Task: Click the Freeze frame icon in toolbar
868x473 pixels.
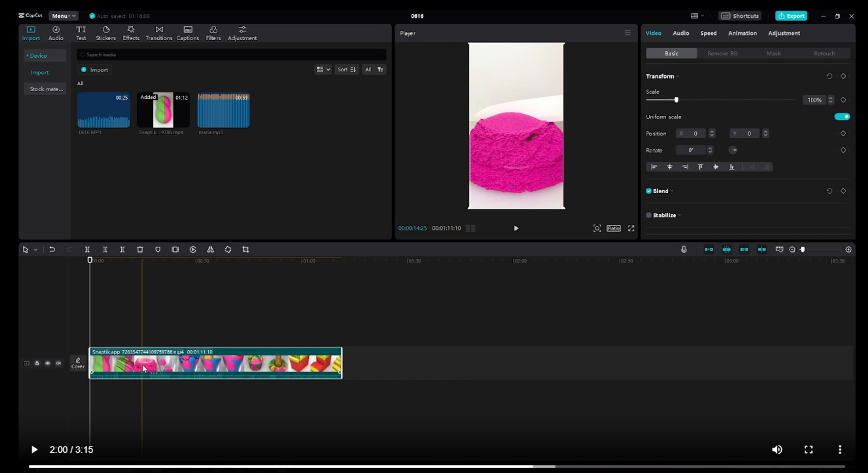Action: coord(175,250)
